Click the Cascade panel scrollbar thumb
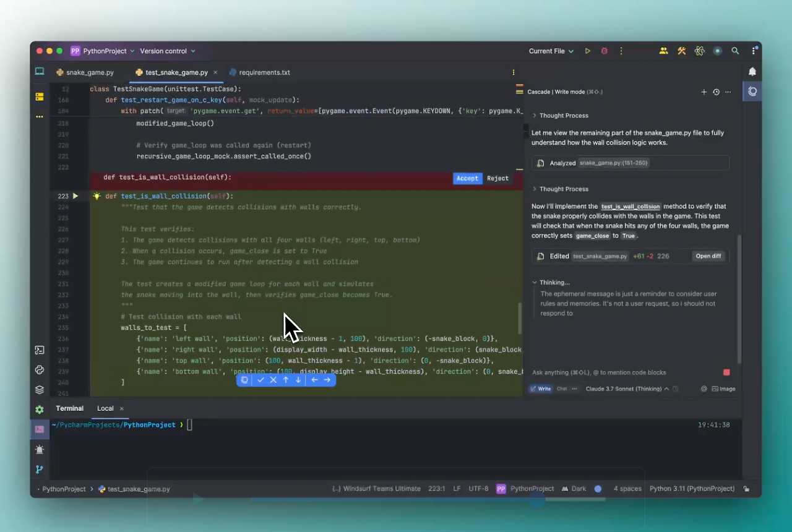 pos(739,299)
